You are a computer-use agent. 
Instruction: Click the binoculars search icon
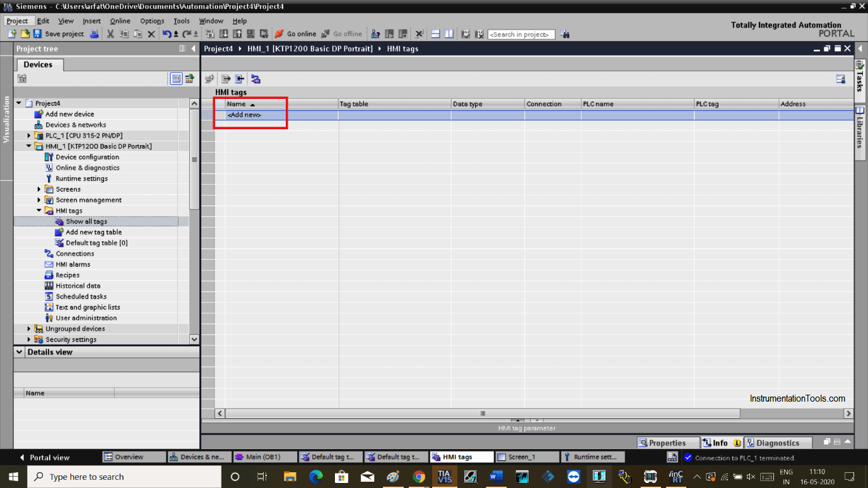point(565,34)
